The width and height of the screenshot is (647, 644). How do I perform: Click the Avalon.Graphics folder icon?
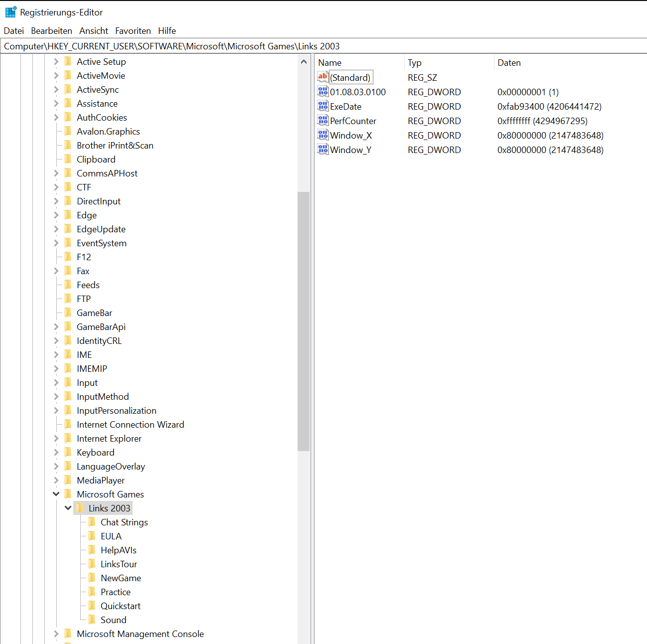click(68, 131)
